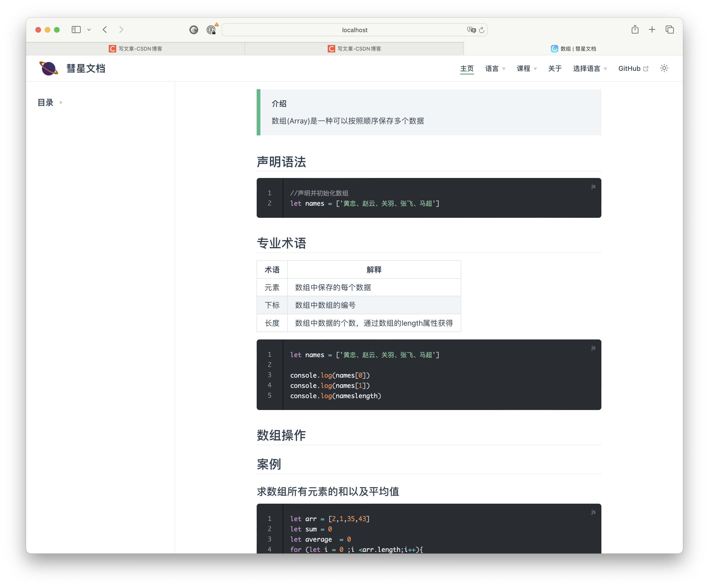Image resolution: width=709 pixels, height=588 pixels.
Task: Open a new tab with plus
Action: click(x=652, y=30)
